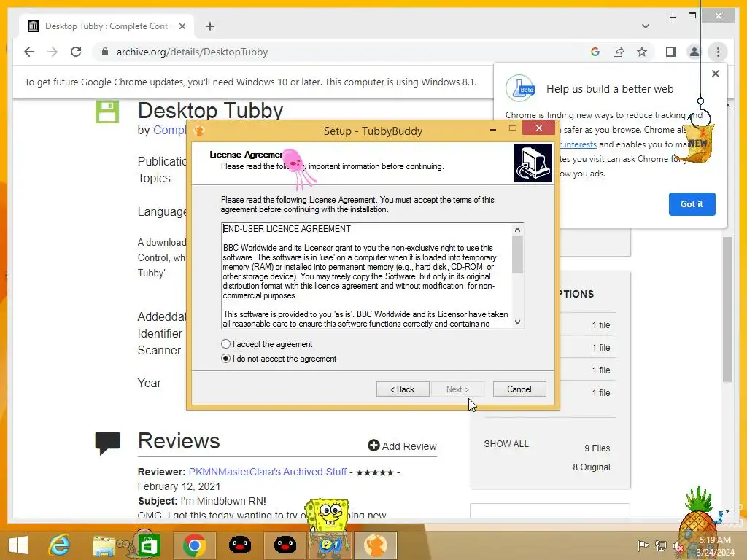
Task: Dismiss the Help us build popup
Action: tap(715, 74)
